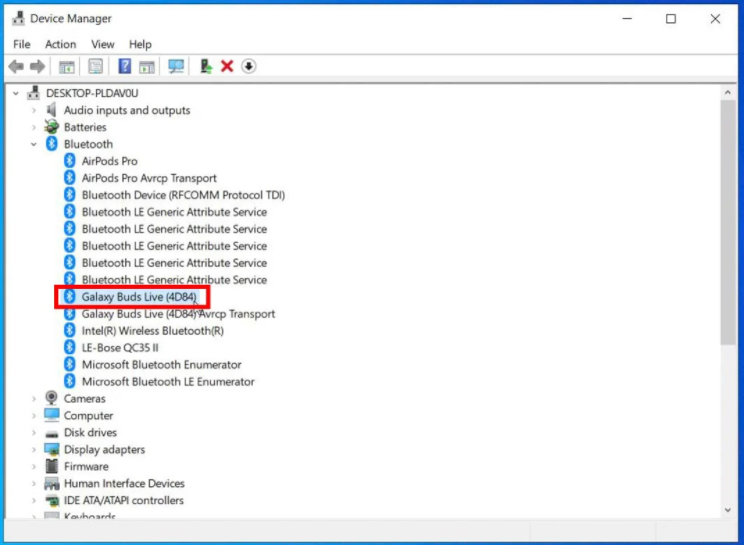Collapse the DESKTOP-PLDAV0U root node
This screenshot has width=744, height=545.
16,93
